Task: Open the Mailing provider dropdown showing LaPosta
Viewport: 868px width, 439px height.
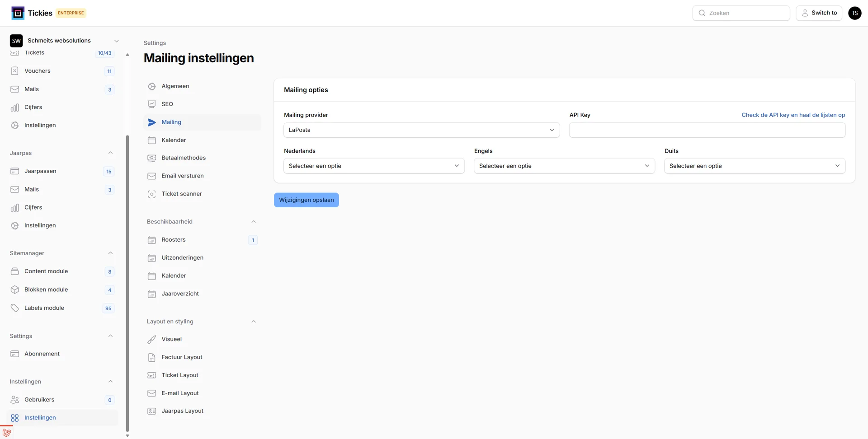Action: click(x=421, y=130)
